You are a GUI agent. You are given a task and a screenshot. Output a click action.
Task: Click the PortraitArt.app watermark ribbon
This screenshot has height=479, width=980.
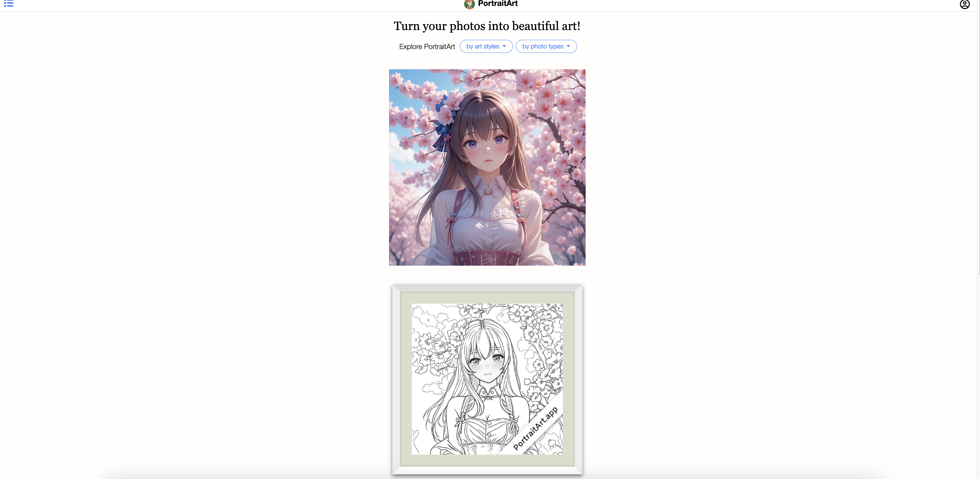[x=536, y=428]
